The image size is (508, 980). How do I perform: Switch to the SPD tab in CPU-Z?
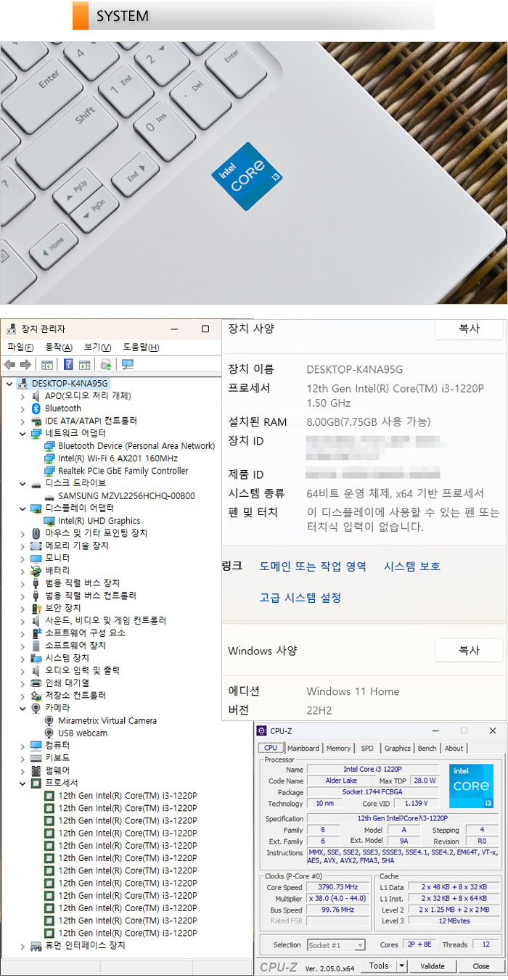(367, 748)
